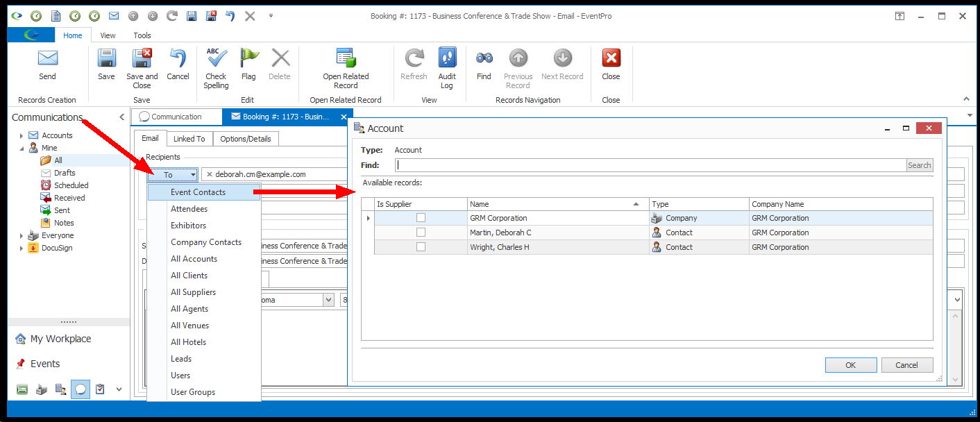Open the Sent folder
The height and width of the screenshot is (422, 980).
(62, 210)
